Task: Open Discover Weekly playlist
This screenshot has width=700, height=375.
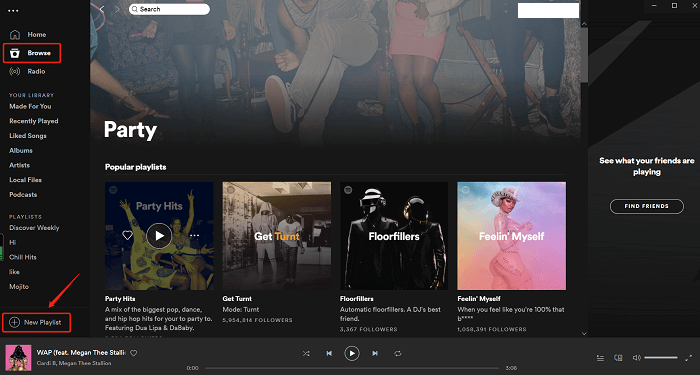Action: 34,228
